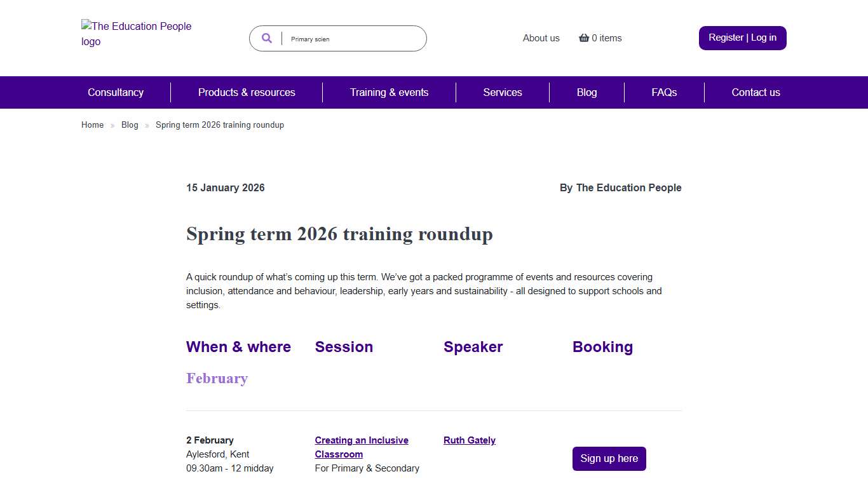868x488 pixels.
Task: Open the FAQs page
Action: [664, 92]
